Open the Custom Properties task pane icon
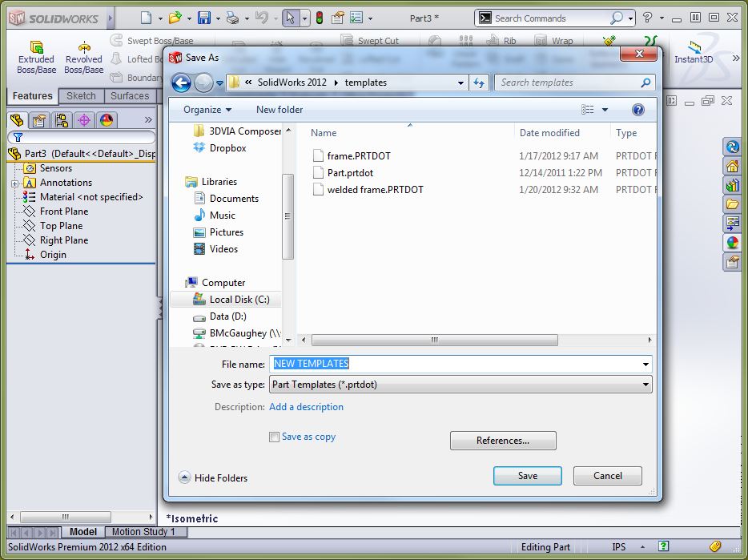The width and height of the screenshot is (748, 560). pyautogui.click(x=732, y=261)
